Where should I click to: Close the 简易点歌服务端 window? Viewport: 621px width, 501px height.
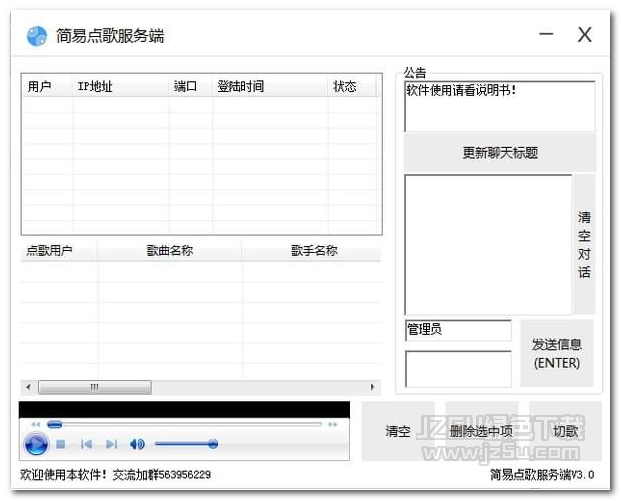pos(585,34)
